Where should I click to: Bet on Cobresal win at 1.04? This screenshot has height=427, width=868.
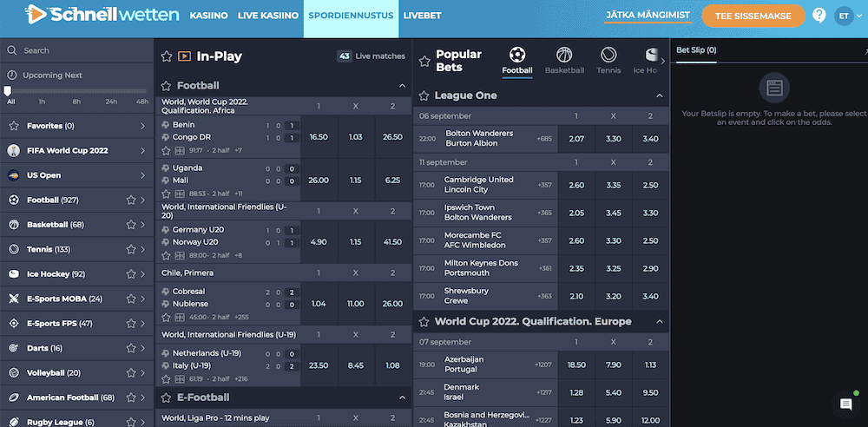coord(319,304)
